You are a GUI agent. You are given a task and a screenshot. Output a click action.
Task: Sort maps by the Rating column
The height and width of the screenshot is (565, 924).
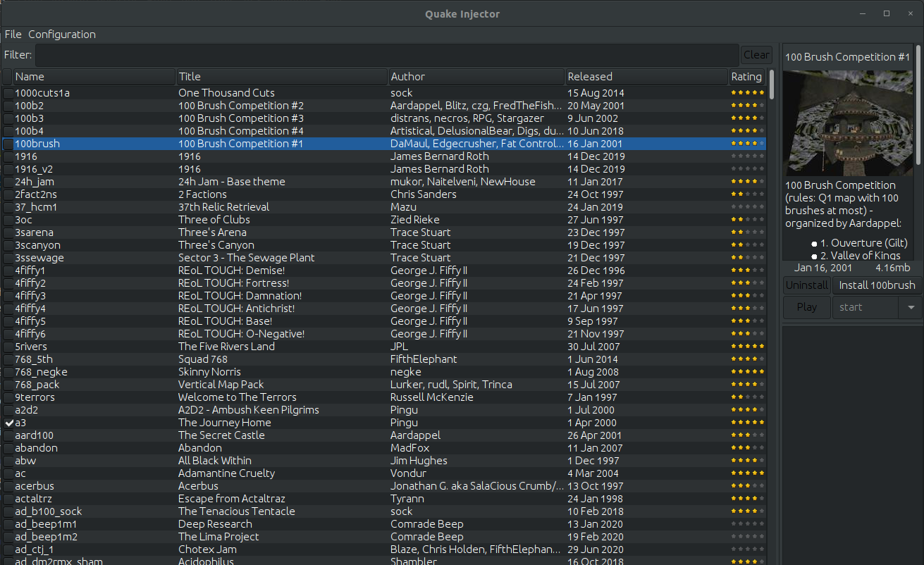746,76
